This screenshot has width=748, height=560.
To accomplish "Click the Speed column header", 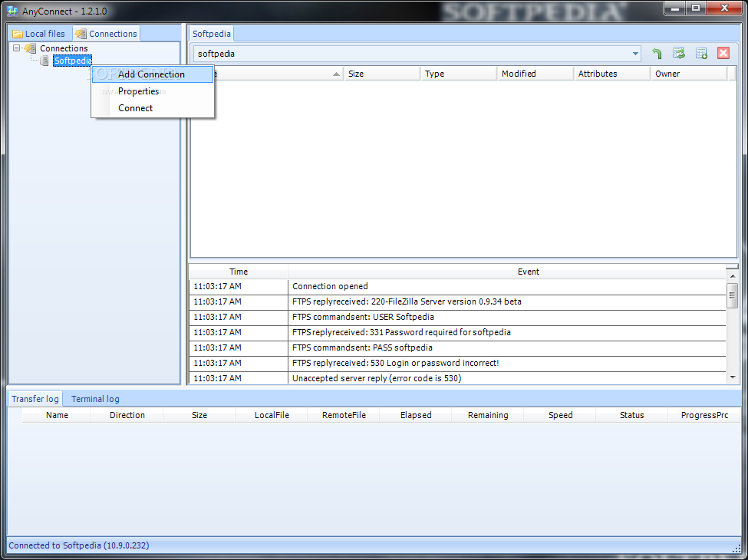I will click(561, 415).
